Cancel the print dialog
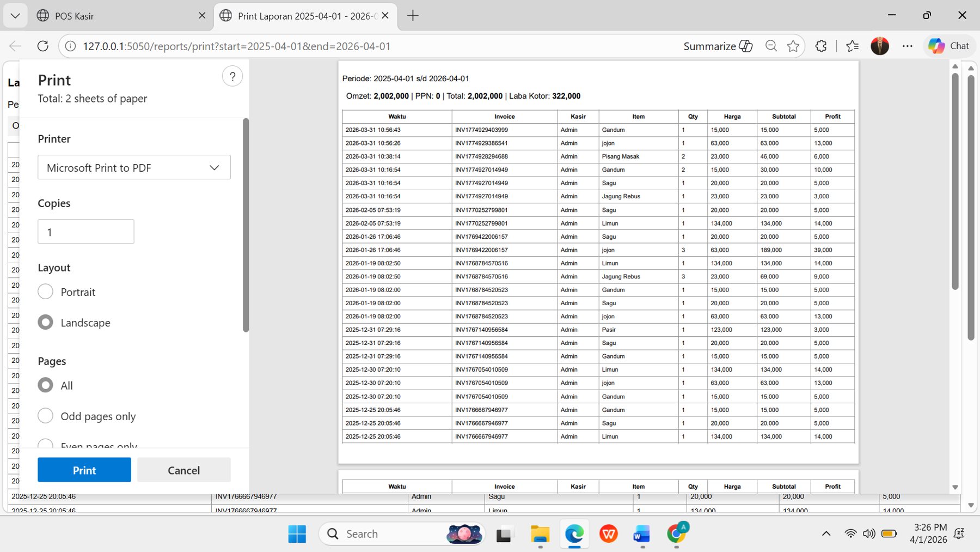The height and width of the screenshot is (552, 980). click(183, 470)
